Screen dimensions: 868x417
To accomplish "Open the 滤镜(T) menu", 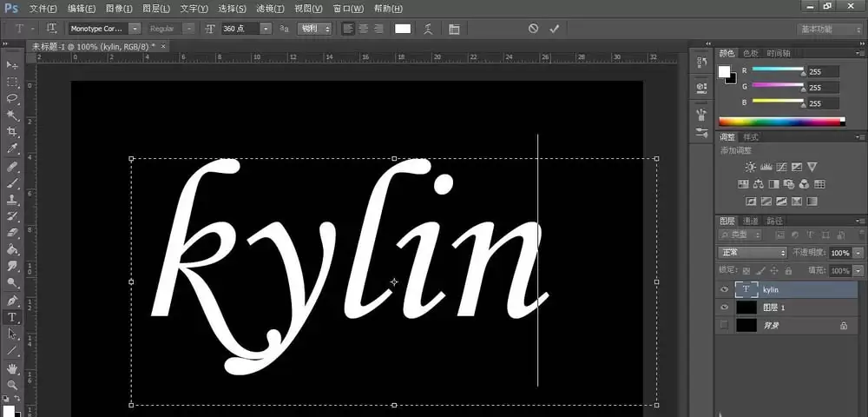I will click(270, 9).
